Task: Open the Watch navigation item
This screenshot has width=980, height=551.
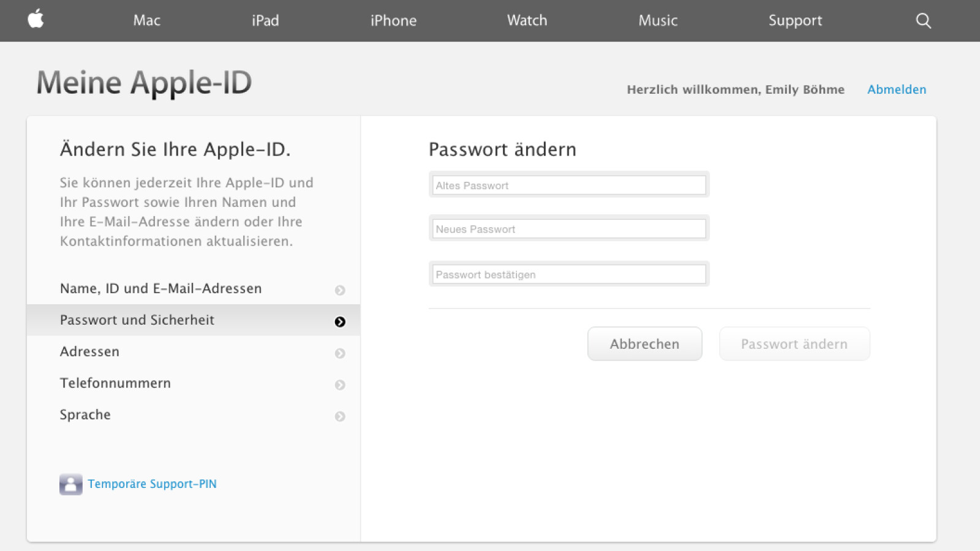Action: click(x=527, y=20)
